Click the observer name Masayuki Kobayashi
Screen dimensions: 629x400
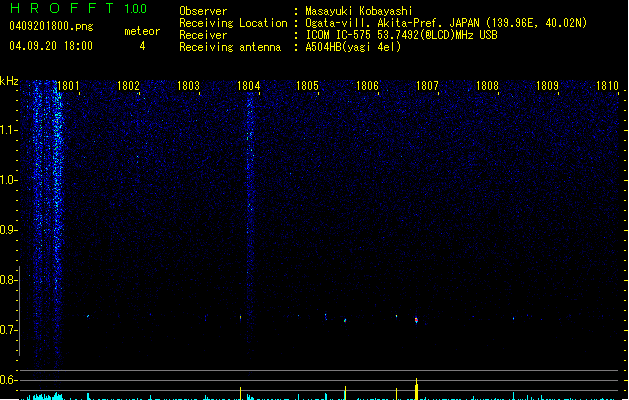click(x=359, y=11)
